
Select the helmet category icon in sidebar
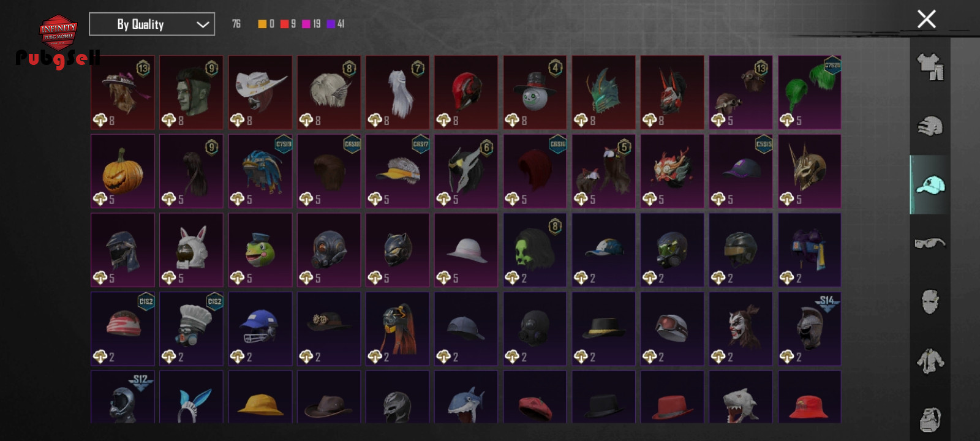[930, 126]
